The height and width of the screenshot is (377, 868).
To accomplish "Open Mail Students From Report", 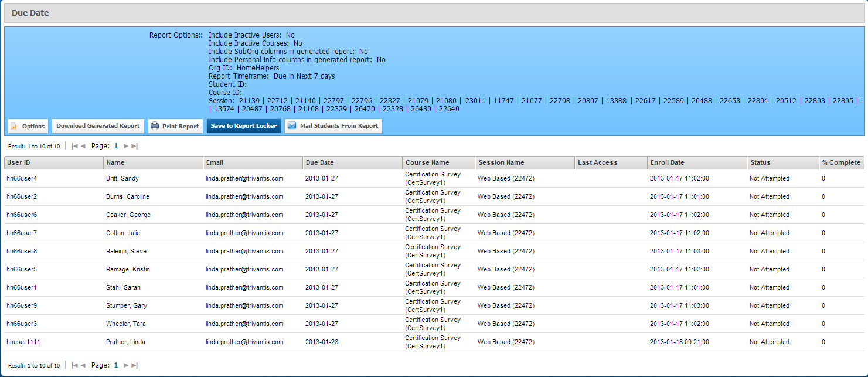I will point(333,126).
